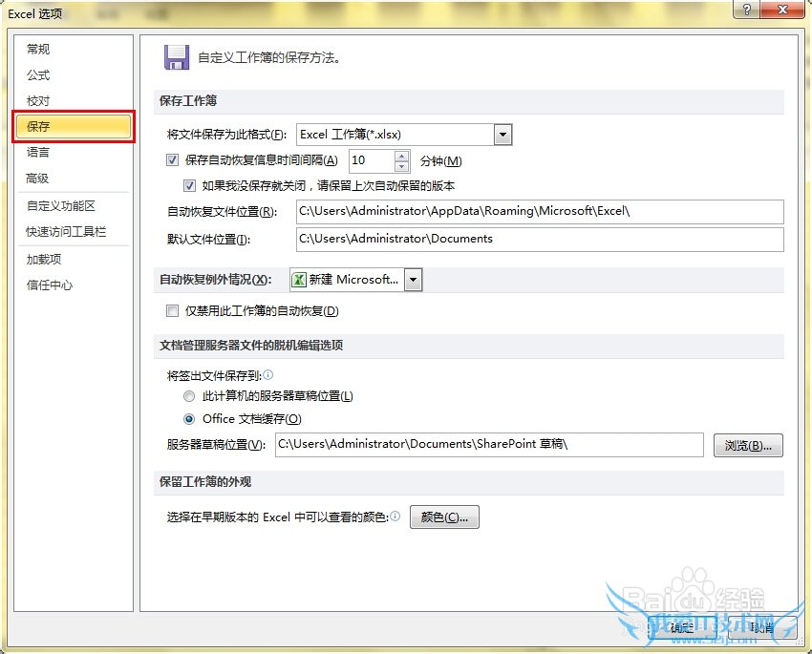This screenshot has width=812, height=654.
Task: Open the 常规 category
Action: pyautogui.click(x=38, y=49)
